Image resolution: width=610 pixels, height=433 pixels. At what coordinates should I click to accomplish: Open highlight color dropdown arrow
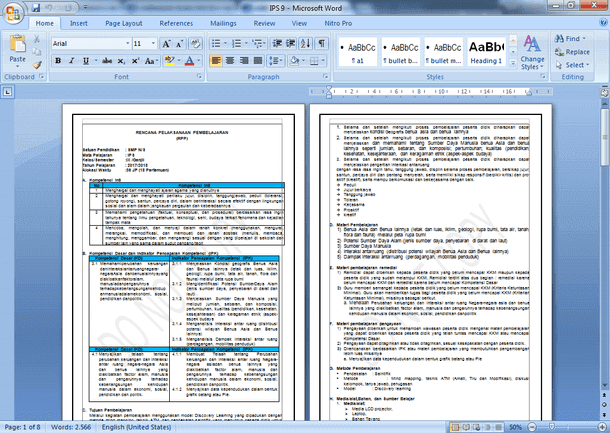(x=179, y=61)
